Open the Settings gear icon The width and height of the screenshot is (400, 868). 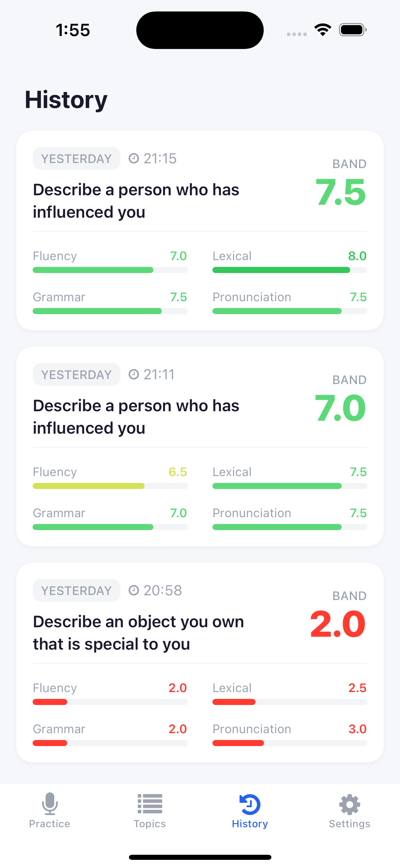point(349,804)
